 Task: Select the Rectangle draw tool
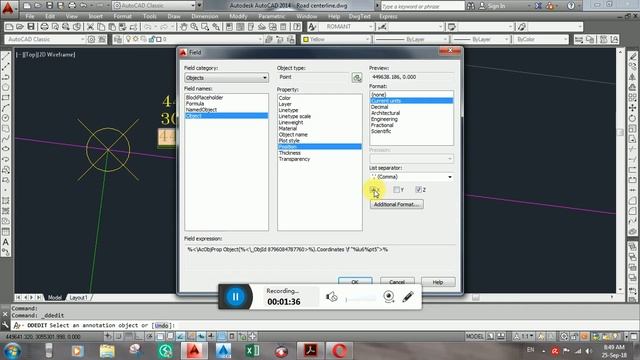[x=6, y=98]
